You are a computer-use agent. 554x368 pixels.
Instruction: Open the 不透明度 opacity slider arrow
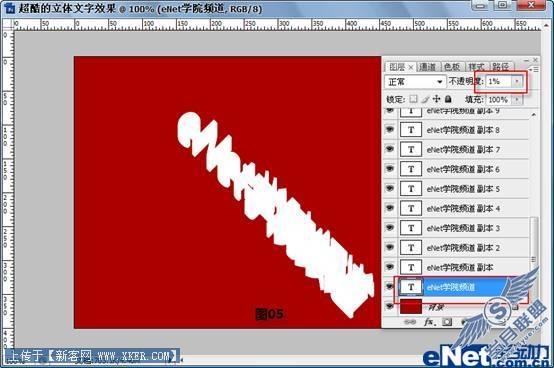(517, 82)
